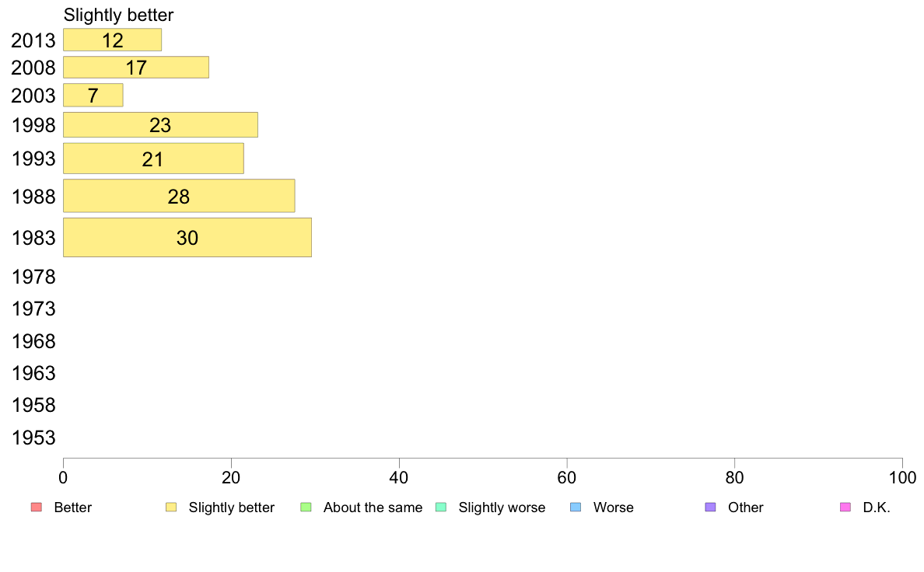Screen dimensions: 924x572
Task: Click the About the same legend label
Action: tap(373, 507)
